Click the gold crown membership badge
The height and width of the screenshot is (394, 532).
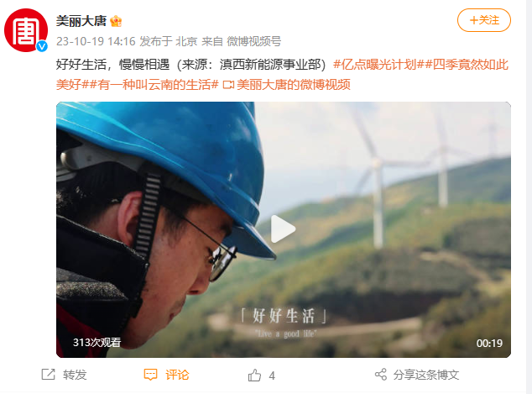coord(116,21)
